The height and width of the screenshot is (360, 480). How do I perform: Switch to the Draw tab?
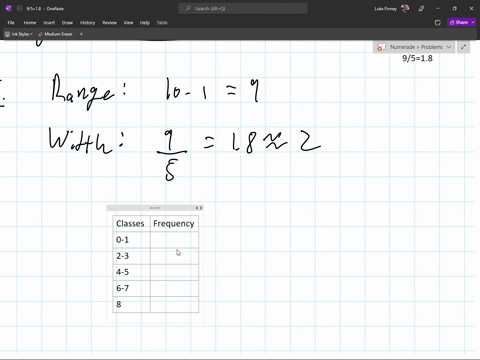click(x=67, y=23)
